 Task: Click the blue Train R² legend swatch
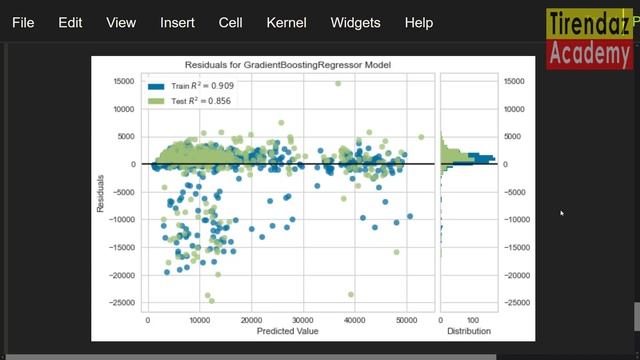pos(156,87)
